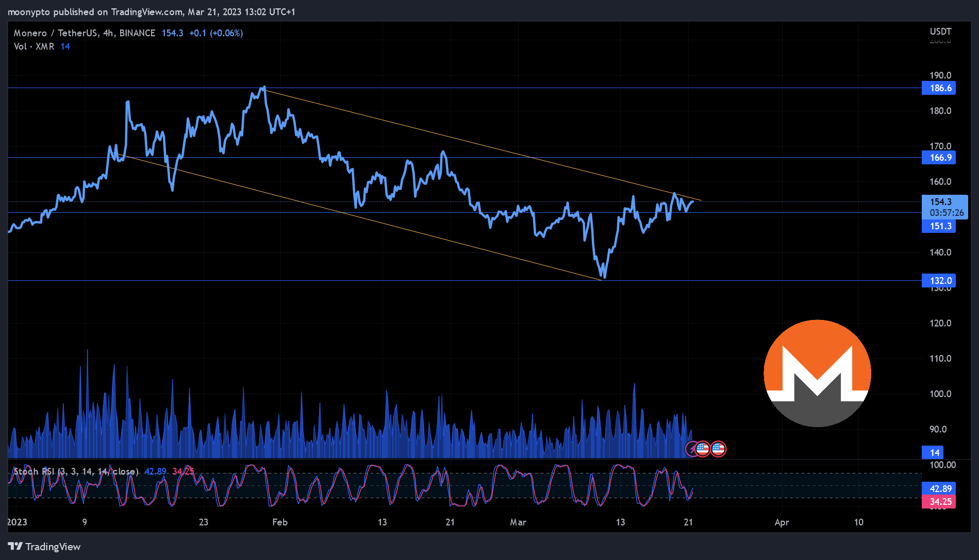The image size is (979, 560).
Task: Click the Vol · XMR indicator label
Action: [34, 46]
